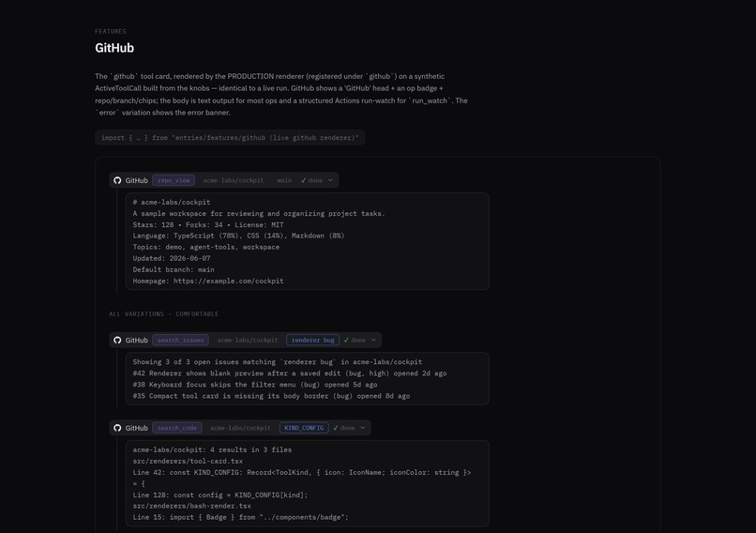Image resolution: width=756 pixels, height=533 pixels.
Task: Click the done status in repo_view header
Action: (x=312, y=180)
